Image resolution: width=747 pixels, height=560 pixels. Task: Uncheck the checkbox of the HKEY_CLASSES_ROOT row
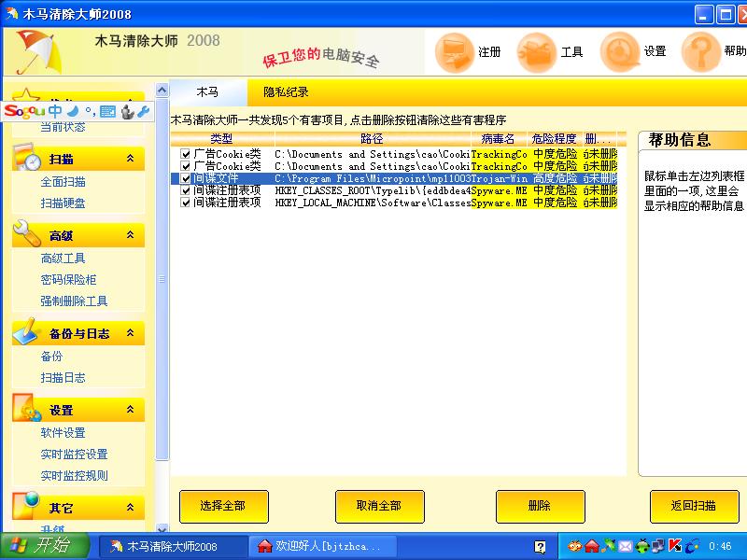coord(186,190)
